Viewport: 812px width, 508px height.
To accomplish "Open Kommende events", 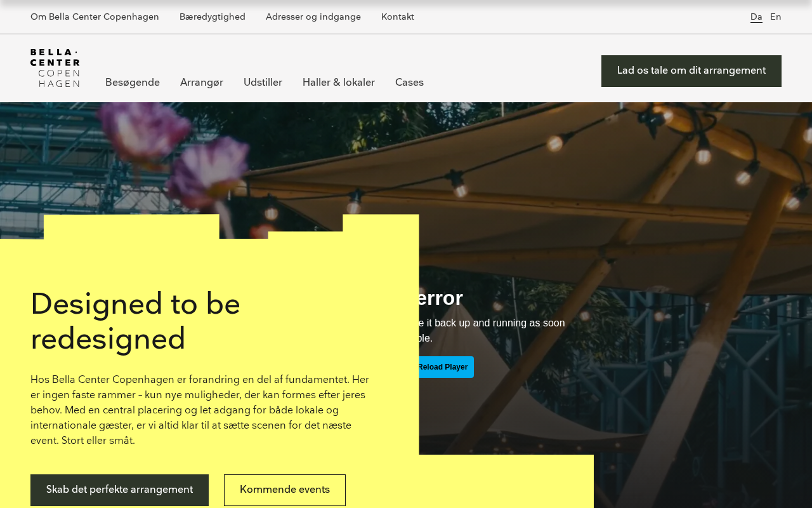I will [285, 490].
